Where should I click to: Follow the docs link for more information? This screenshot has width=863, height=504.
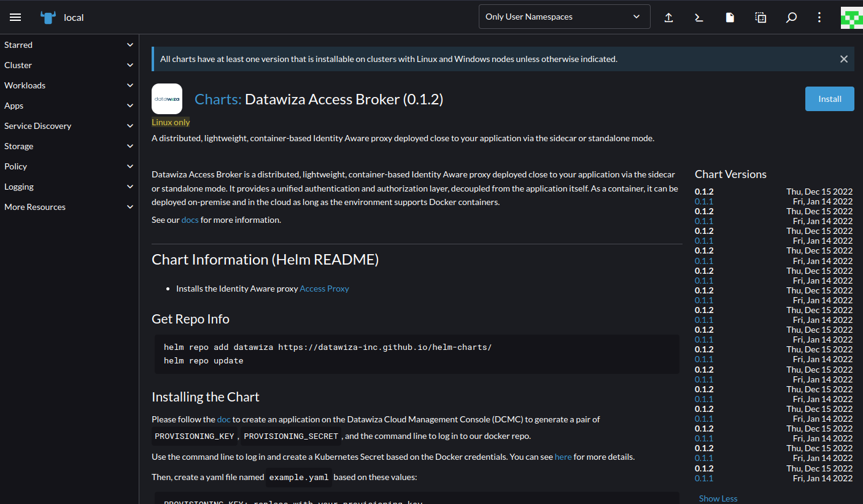pyautogui.click(x=190, y=219)
